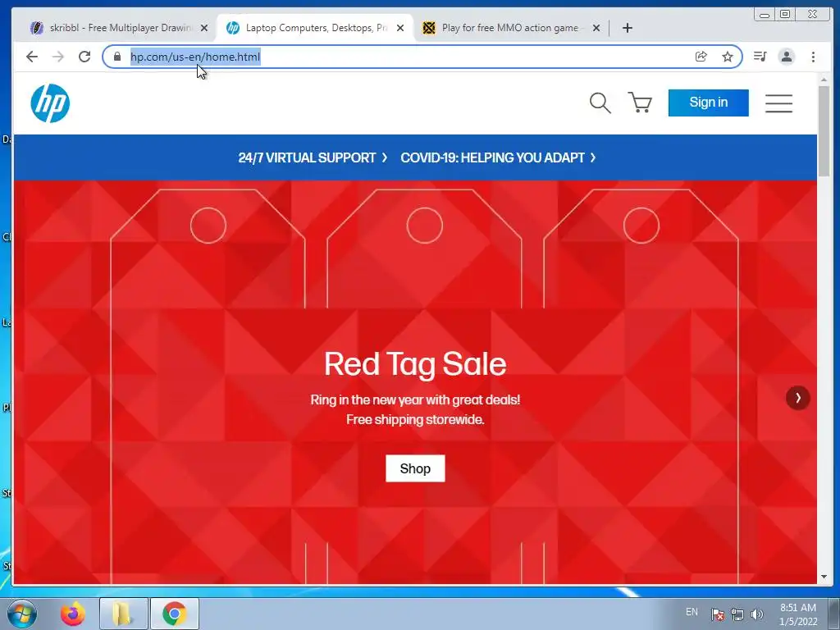Click the Free shipping storewide text
Viewport: 840px width, 630px height.
pos(415,419)
